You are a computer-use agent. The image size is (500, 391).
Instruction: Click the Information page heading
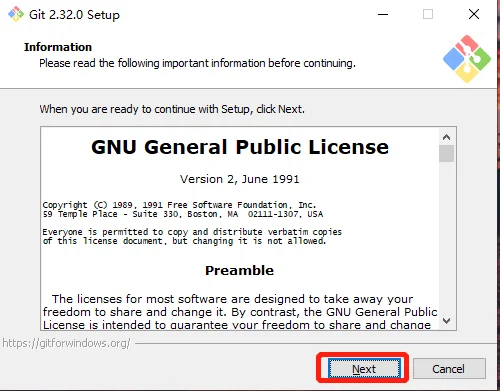(58, 47)
